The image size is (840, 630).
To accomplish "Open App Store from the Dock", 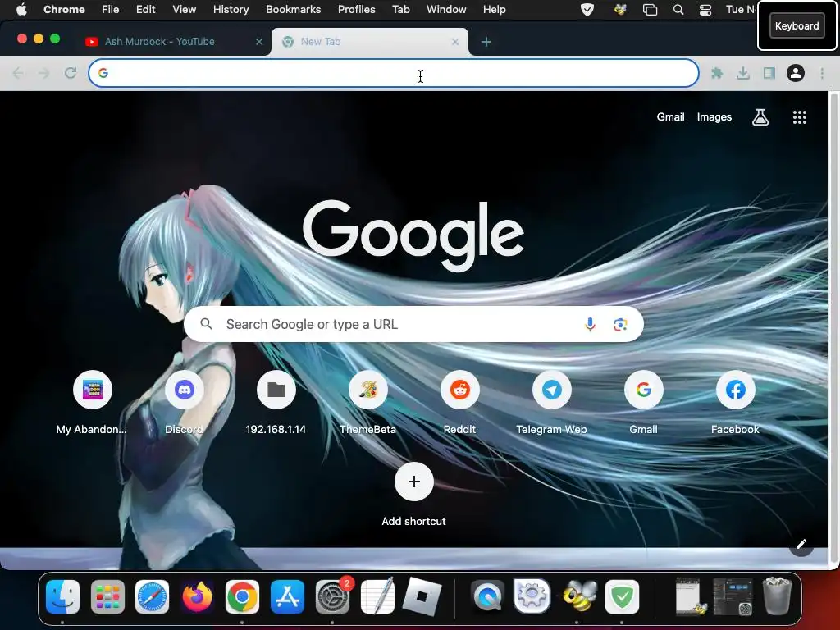I will pos(287,597).
